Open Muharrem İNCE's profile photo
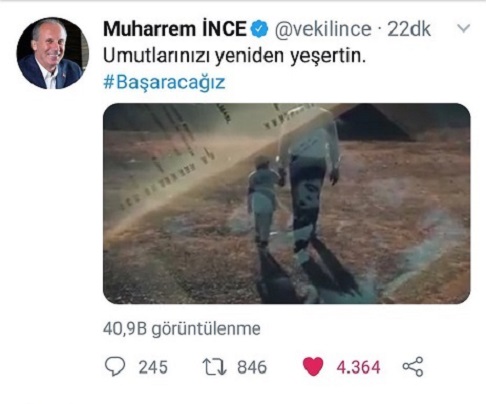Screen dimensions: 486x404 pos(53,53)
